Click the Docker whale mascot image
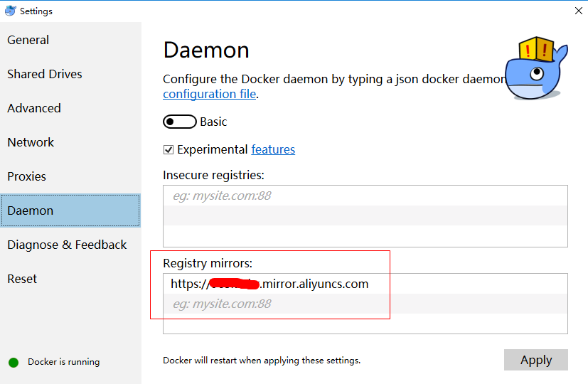Screen dimensions: 588x384 [535, 70]
